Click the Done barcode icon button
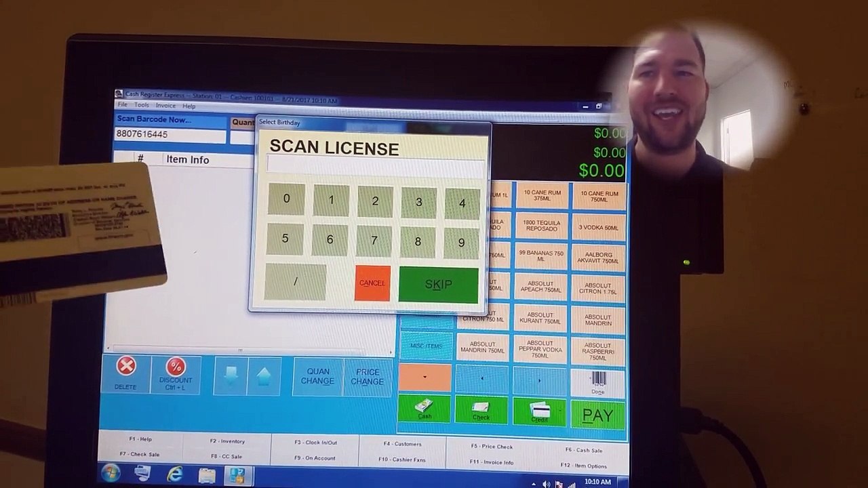Image resolution: width=868 pixels, height=488 pixels. (x=597, y=383)
